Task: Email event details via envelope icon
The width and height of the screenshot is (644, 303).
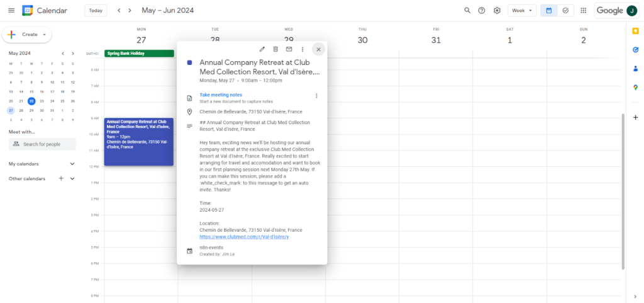Action: (x=289, y=49)
